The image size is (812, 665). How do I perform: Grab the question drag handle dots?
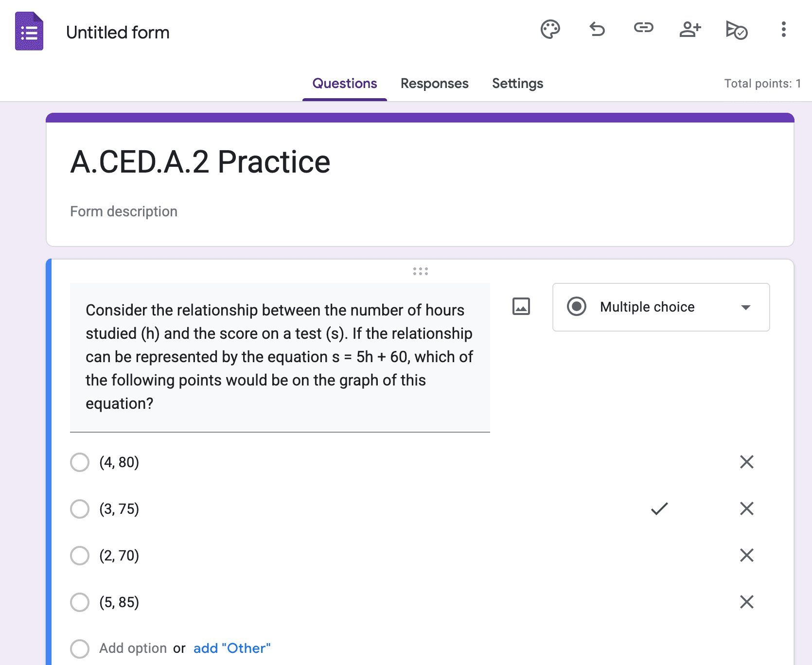click(x=421, y=271)
